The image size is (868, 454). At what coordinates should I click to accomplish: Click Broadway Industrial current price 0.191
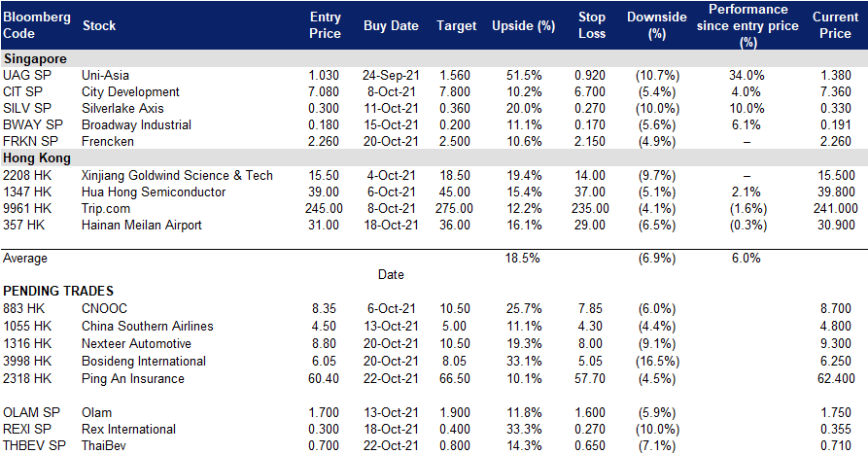tap(836, 125)
